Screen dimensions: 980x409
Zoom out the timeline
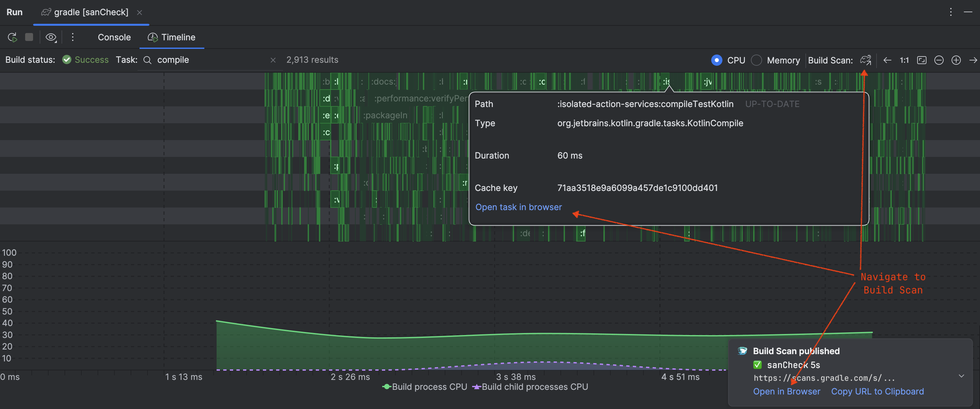point(939,60)
